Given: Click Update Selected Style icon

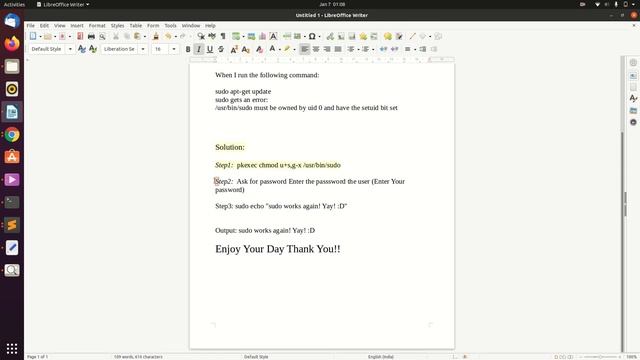Looking at the screenshot, I should click(x=82, y=49).
